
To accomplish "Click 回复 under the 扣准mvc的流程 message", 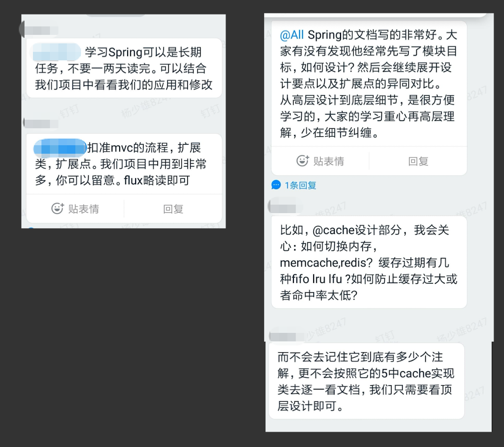I will tap(173, 209).
